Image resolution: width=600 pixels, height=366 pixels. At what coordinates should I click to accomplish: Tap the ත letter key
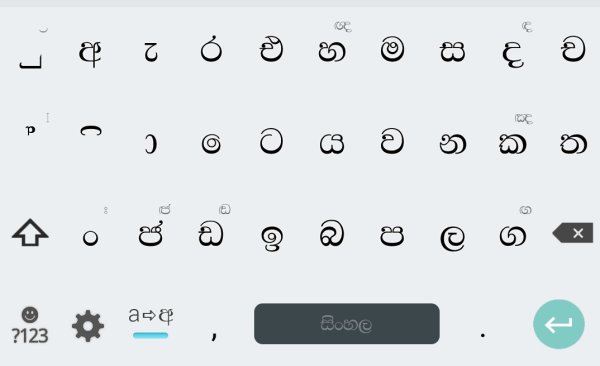tap(573, 144)
